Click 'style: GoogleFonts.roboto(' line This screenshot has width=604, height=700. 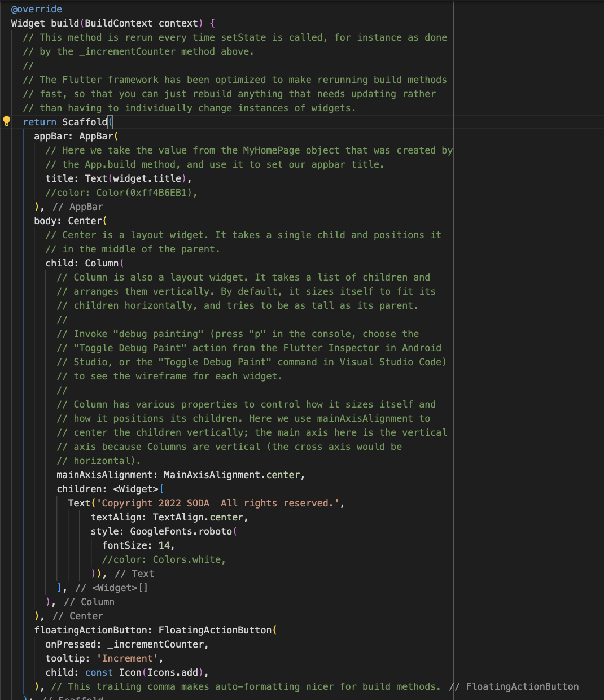click(x=164, y=531)
